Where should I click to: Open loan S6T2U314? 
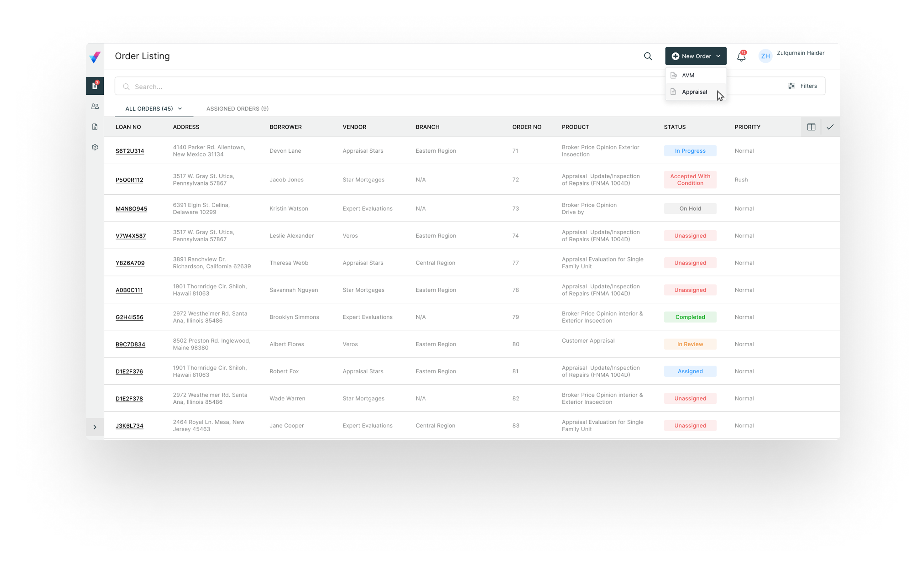[x=130, y=151]
